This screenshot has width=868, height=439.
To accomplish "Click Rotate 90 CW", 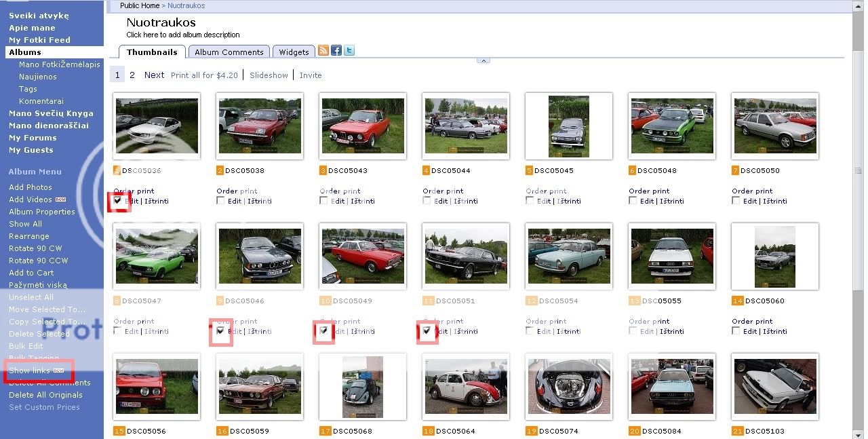I will (35, 248).
